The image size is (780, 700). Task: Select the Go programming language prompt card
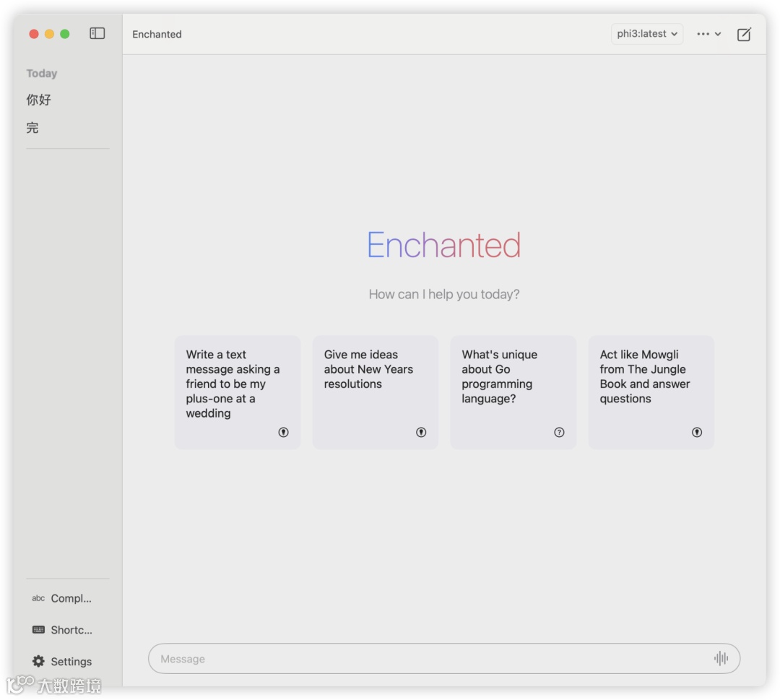513,392
